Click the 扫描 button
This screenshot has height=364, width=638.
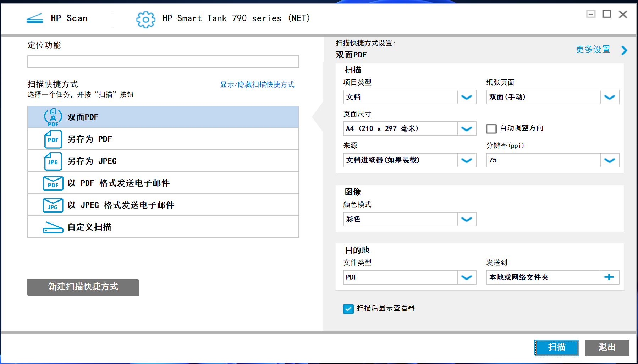pos(556,348)
